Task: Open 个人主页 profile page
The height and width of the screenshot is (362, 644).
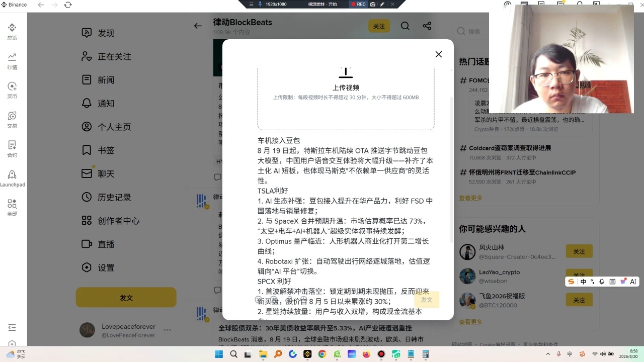Action: (x=106, y=127)
